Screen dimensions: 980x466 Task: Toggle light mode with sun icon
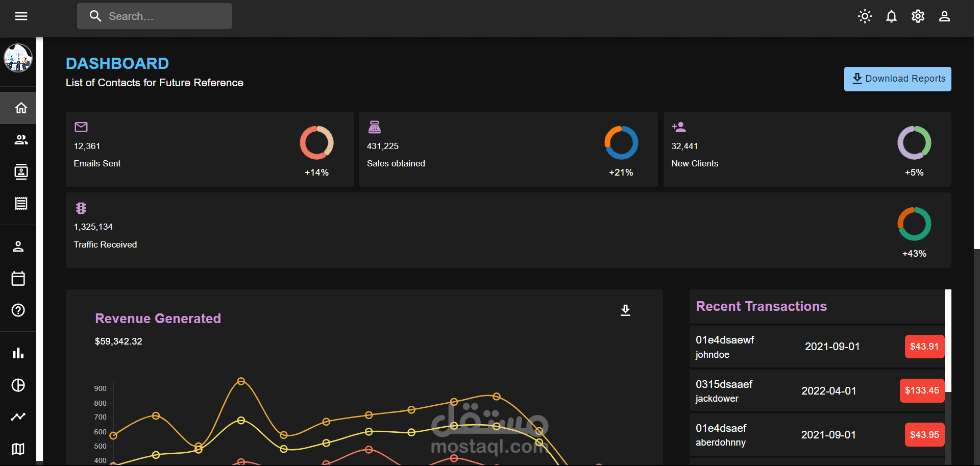point(865,16)
